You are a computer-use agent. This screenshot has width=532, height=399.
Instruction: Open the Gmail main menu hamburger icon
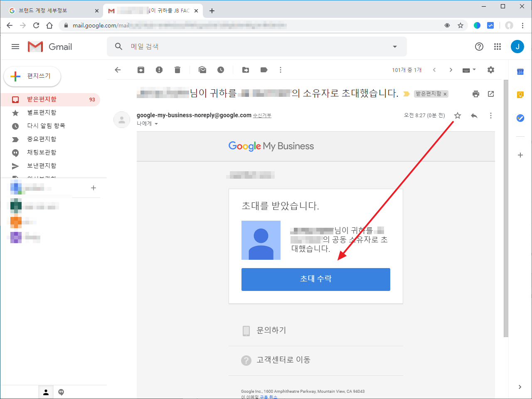pyautogui.click(x=15, y=47)
